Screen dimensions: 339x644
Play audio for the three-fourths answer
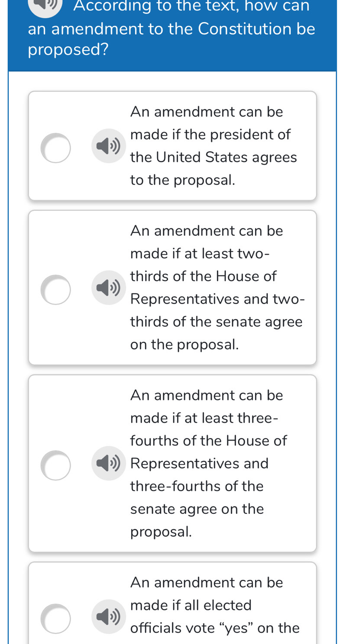click(109, 463)
